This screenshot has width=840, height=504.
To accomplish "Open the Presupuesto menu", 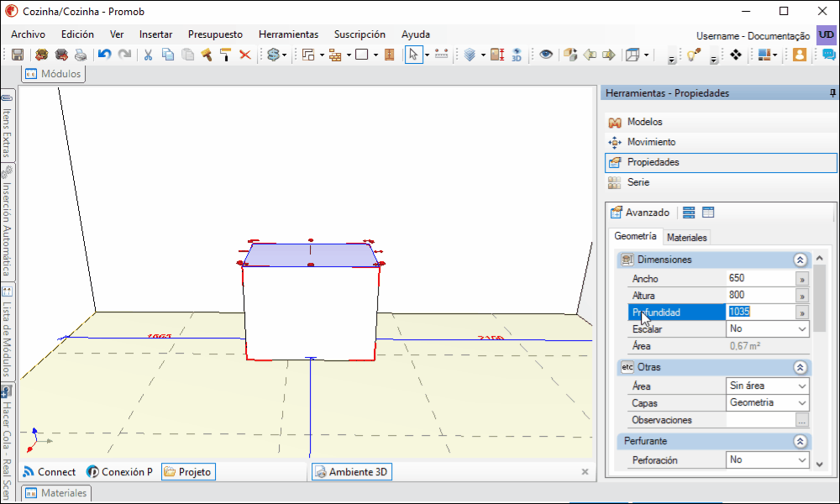I will [215, 34].
